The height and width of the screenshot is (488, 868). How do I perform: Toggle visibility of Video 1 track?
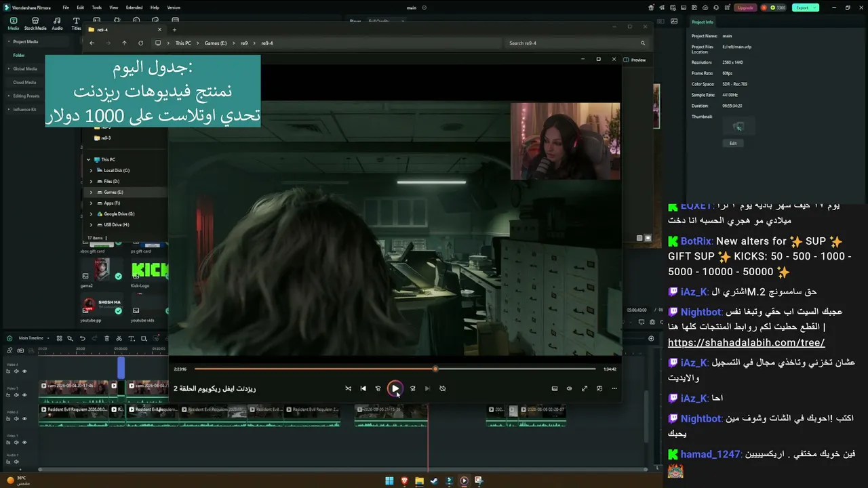coord(25,443)
